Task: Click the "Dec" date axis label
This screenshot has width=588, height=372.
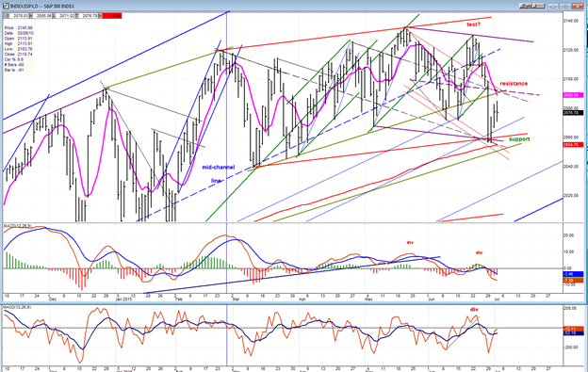Action: pyautogui.click(x=53, y=299)
